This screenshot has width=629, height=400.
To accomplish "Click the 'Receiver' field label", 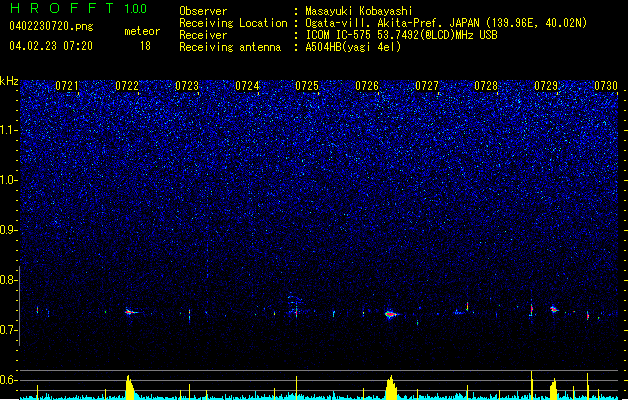I will [x=203, y=35].
